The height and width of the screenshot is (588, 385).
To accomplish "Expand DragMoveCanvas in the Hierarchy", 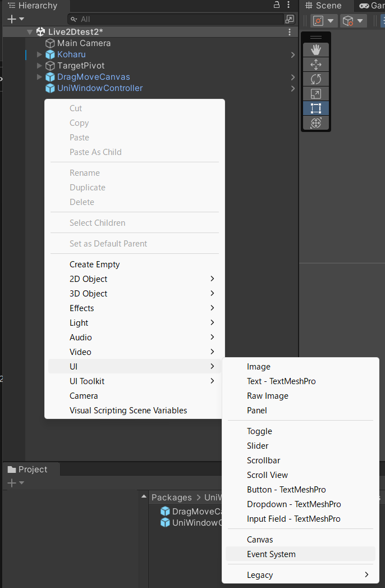I will (39, 76).
